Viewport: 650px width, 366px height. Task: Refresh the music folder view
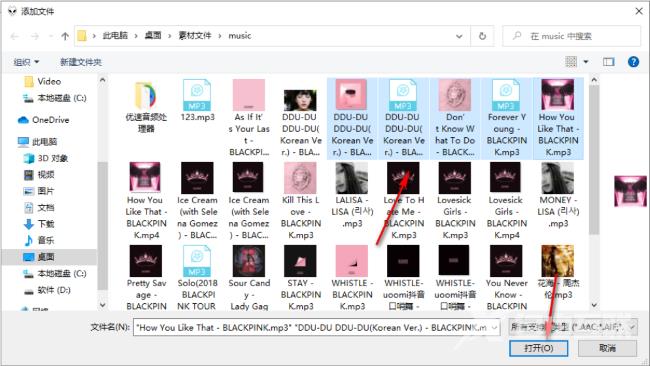coord(482,36)
